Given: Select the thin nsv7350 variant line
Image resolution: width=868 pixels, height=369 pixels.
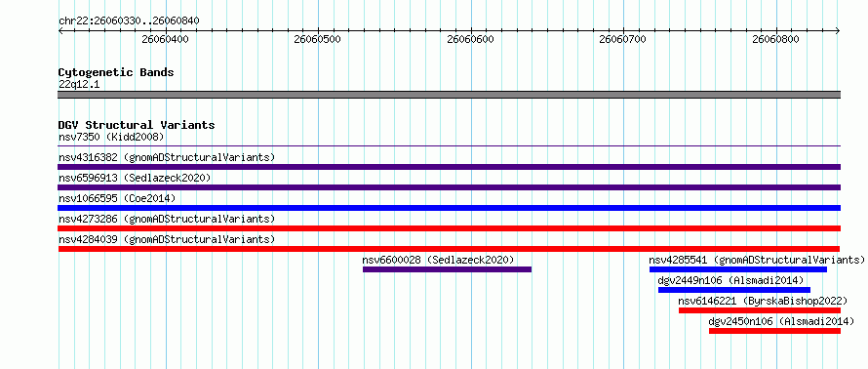Looking at the screenshot, I should (x=450, y=146).
